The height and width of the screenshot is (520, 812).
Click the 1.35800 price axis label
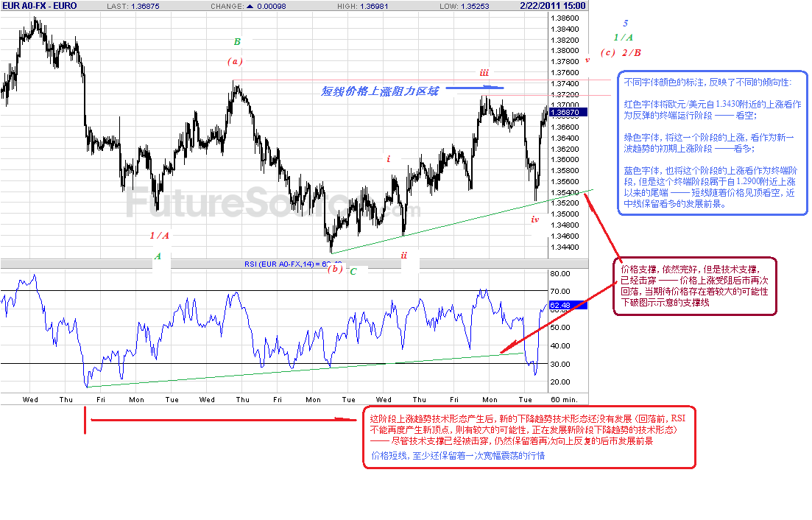[x=565, y=170]
